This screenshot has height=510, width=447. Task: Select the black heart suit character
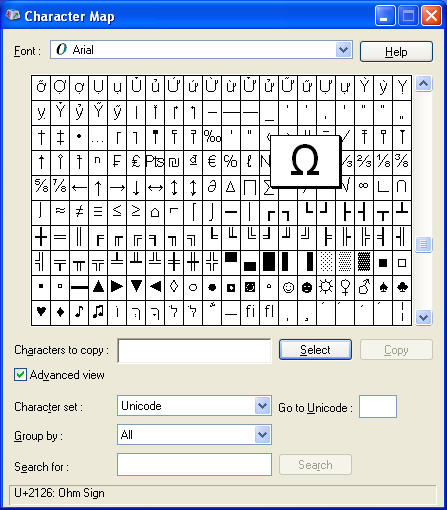pyautogui.click(x=41, y=313)
